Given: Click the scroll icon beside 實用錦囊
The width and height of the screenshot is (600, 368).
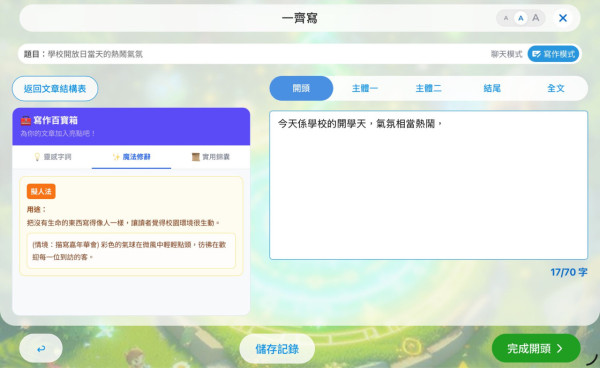Looking at the screenshot, I should pyautogui.click(x=196, y=157).
